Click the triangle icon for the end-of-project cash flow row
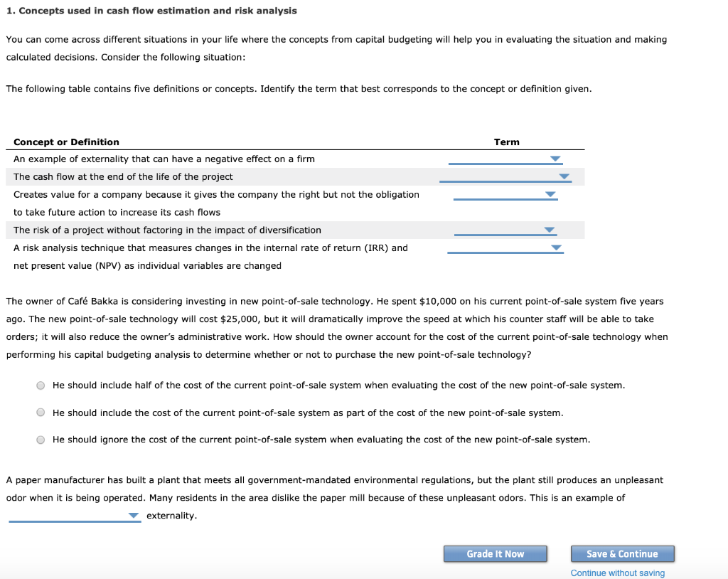728x579 pixels. [x=563, y=176]
